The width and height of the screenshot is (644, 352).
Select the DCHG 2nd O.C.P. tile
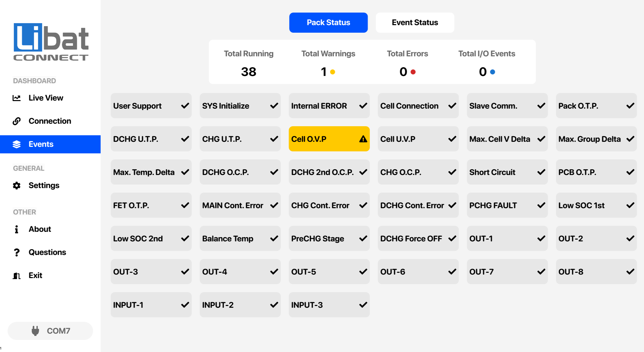(329, 172)
